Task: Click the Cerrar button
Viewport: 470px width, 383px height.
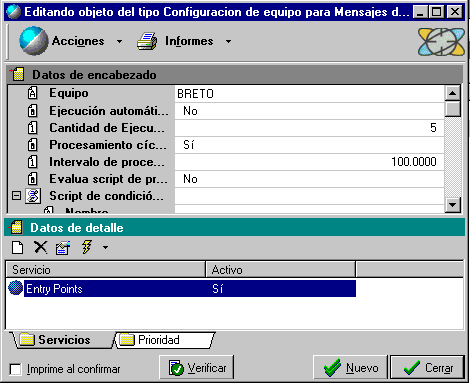Action: pyautogui.click(x=427, y=368)
